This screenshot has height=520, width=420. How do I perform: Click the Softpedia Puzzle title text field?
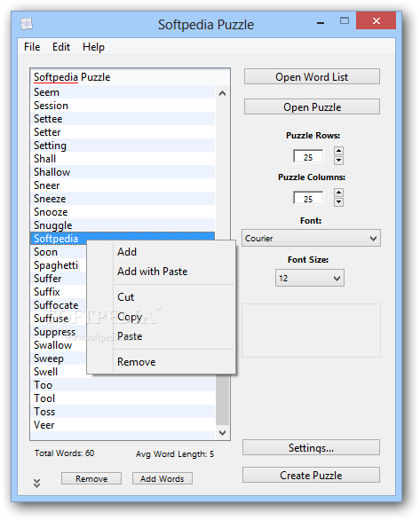pos(130,77)
